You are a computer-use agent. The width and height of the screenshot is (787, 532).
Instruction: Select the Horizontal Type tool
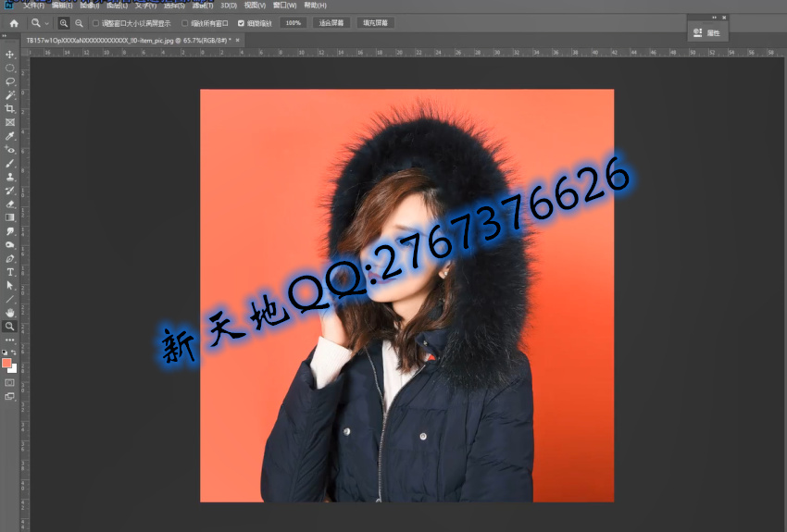click(9, 272)
